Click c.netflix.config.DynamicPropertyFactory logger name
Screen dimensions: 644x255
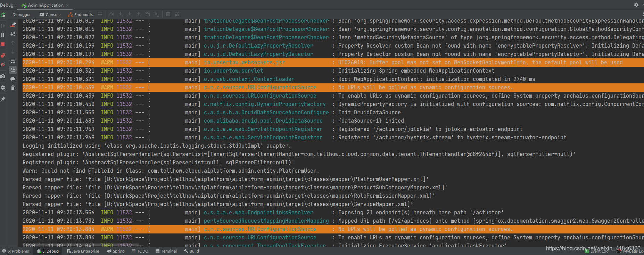coord(265,104)
